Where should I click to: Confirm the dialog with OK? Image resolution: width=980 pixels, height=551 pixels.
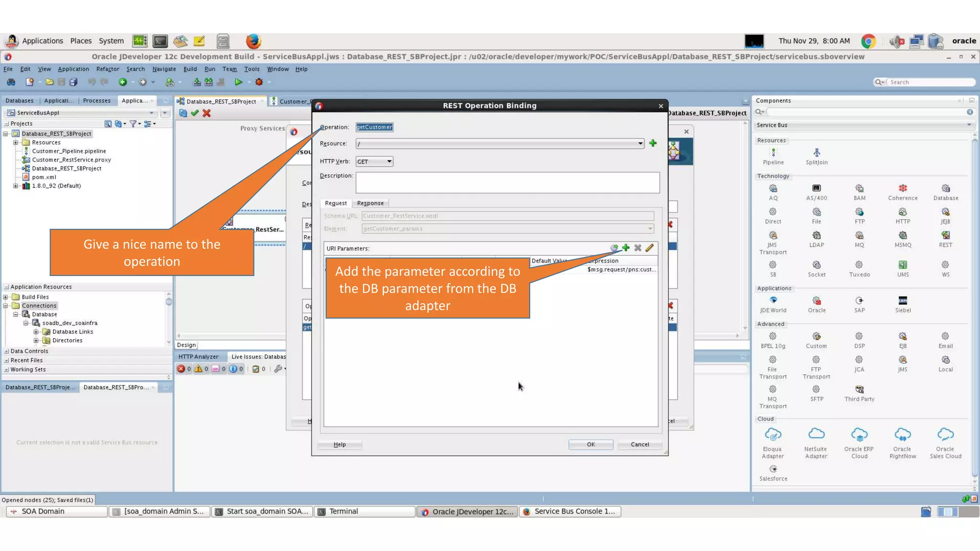591,444
